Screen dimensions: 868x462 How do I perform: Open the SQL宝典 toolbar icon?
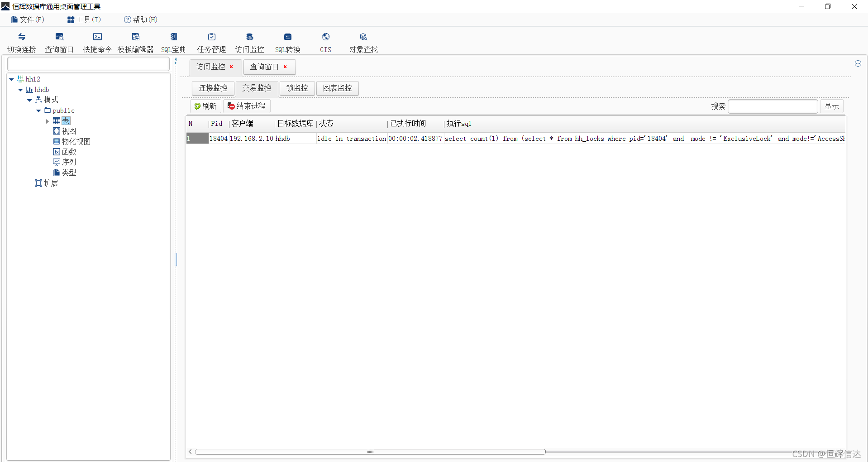click(174, 37)
